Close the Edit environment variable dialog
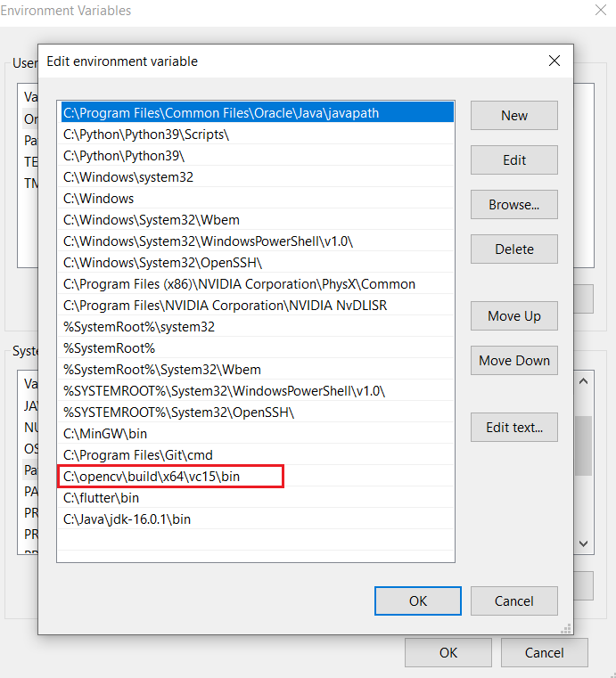The image size is (616, 678). click(x=554, y=61)
